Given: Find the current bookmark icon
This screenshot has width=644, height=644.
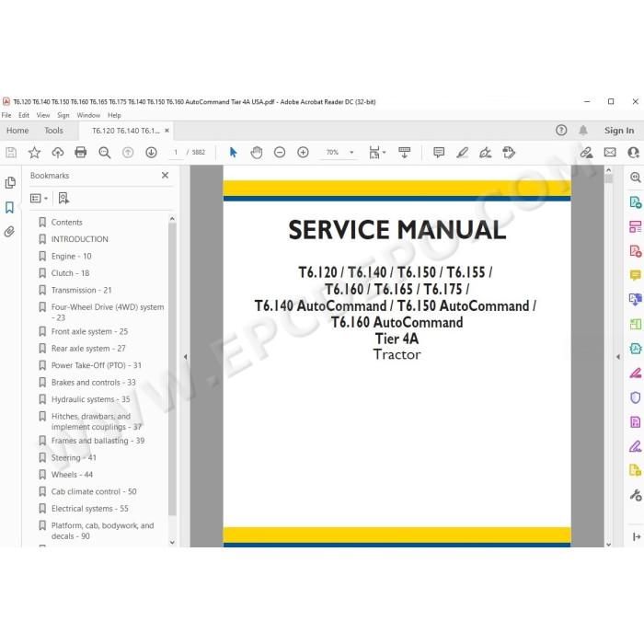Looking at the screenshot, I should click(x=63, y=199).
